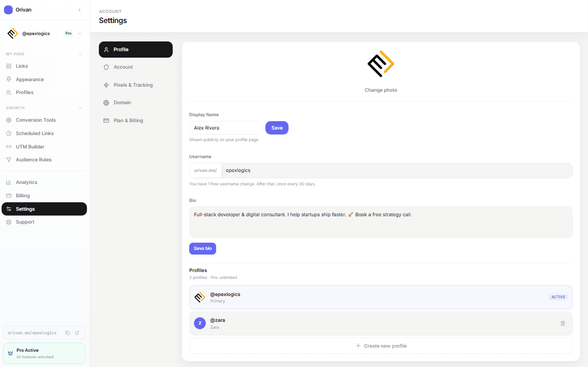Switch to the Profile settings tab
Image resolution: width=588 pixels, height=367 pixels.
[136, 49]
